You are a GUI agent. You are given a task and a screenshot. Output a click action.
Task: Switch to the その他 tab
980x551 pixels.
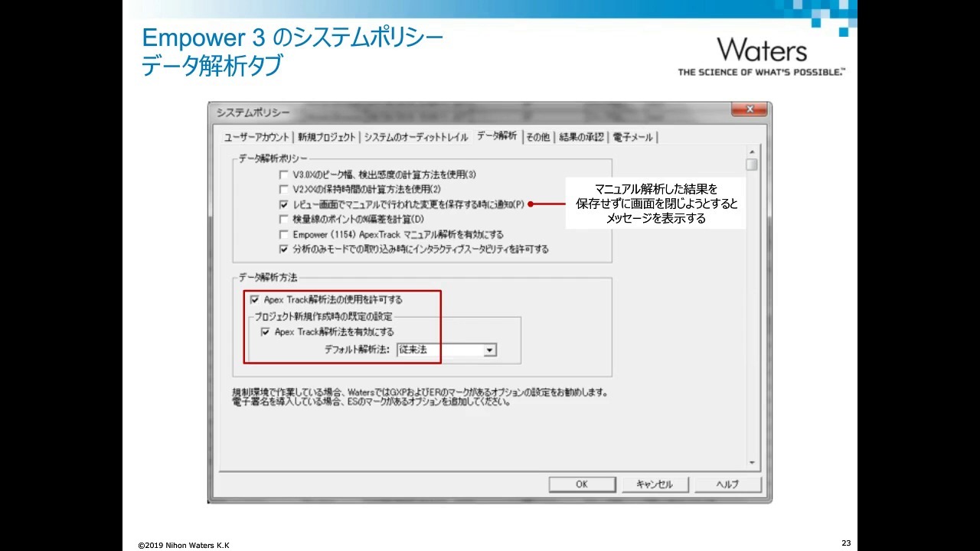pos(537,138)
